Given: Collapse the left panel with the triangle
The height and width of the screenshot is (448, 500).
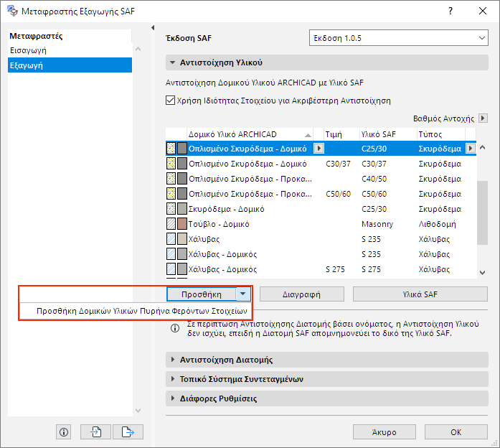Looking at the screenshot, I should pyautogui.click(x=153, y=28).
